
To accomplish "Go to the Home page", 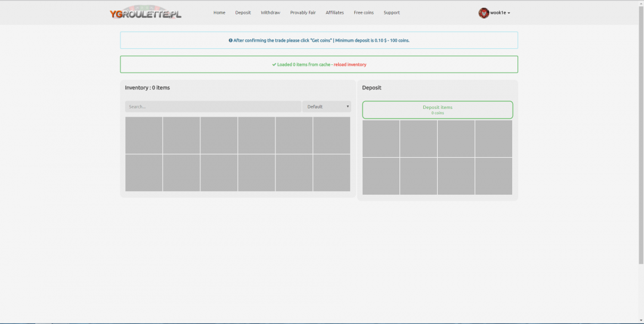I will tap(219, 13).
